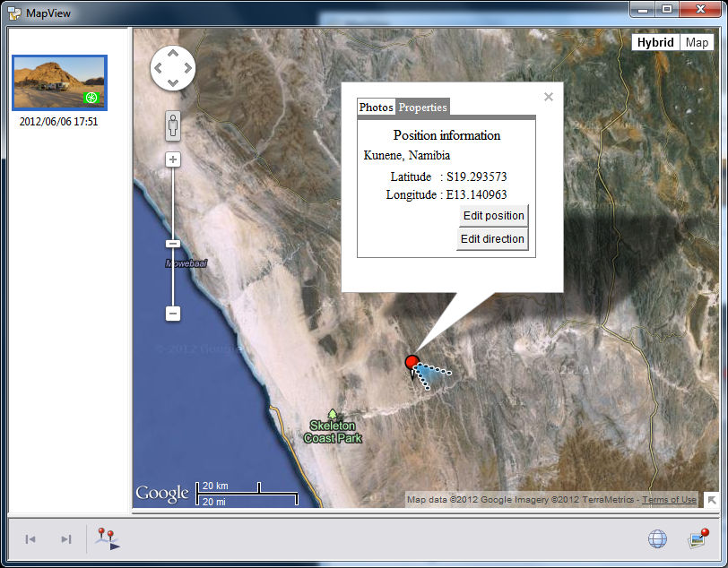Click the Skeleton Coast Park tree icon
The image size is (728, 568).
[332, 414]
